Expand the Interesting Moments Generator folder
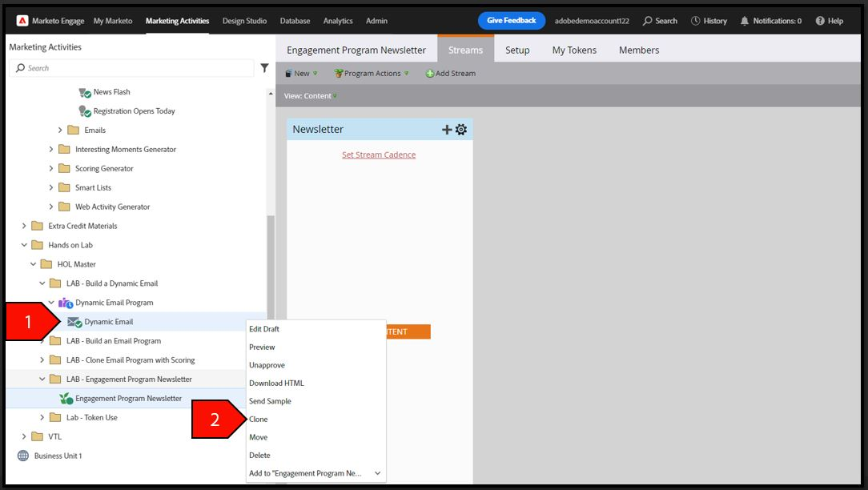This screenshot has height=490, width=868. pyautogui.click(x=51, y=150)
